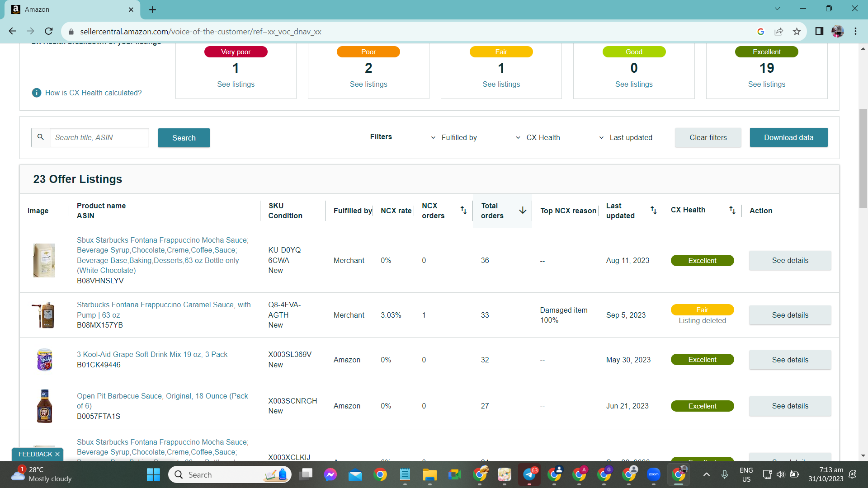Viewport: 868px width, 488px height.
Task: View site information via the lock icon
Action: click(x=71, y=32)
